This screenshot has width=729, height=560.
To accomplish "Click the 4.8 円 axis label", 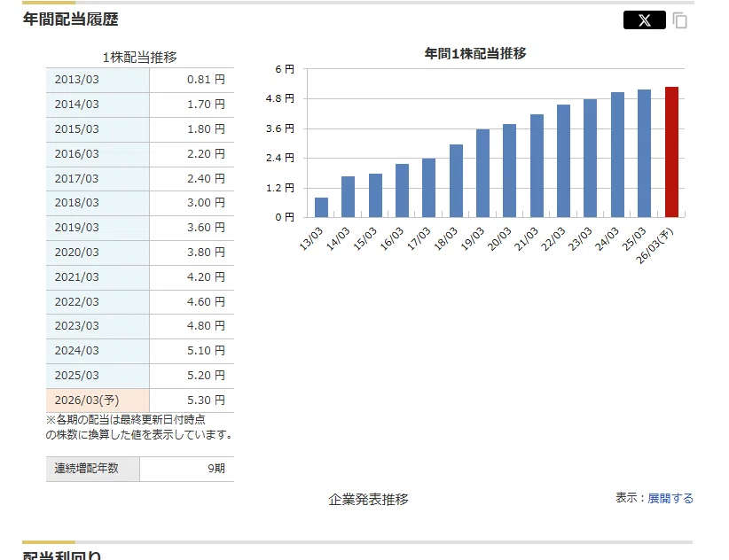I will coord(280,98).
